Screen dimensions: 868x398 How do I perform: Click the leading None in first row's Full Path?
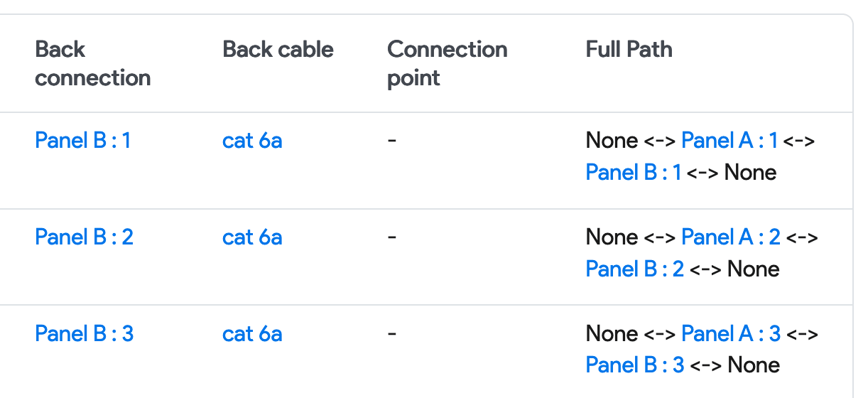coord(611,140)
